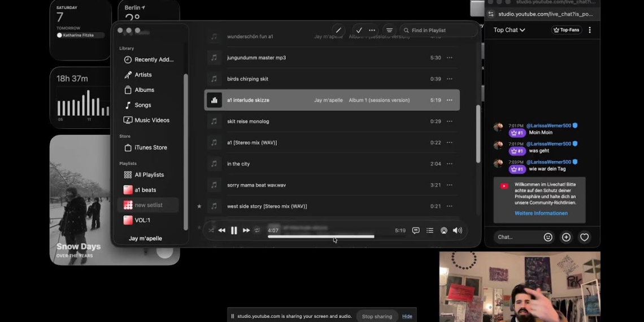
Task: Select the Albums library item
Action: [x=144, y=90]
